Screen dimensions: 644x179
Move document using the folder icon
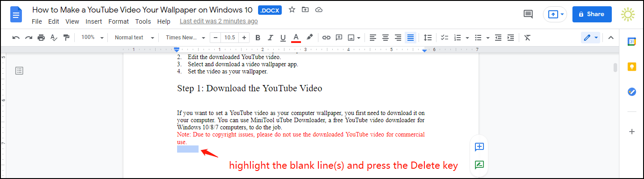[x=305, y=10]
